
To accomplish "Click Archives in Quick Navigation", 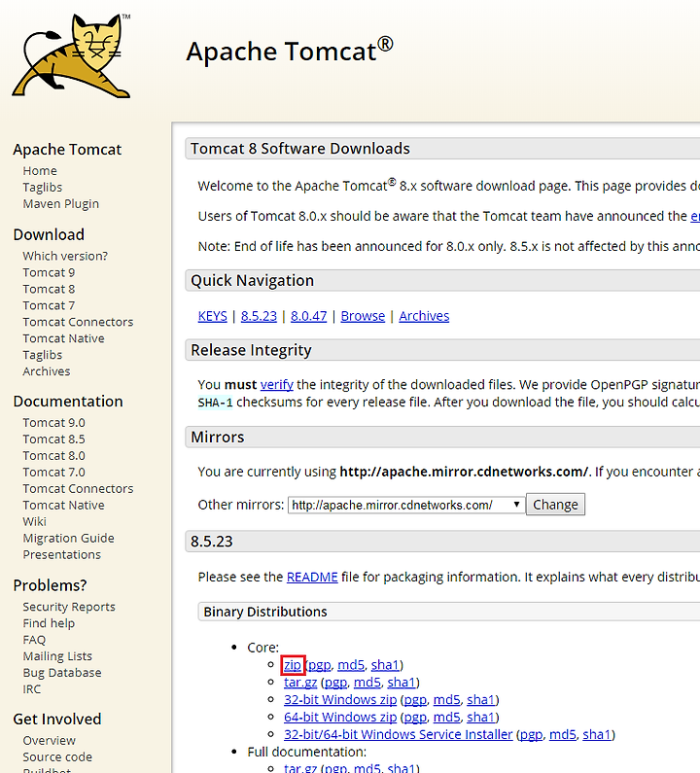I will pos(424,316).
